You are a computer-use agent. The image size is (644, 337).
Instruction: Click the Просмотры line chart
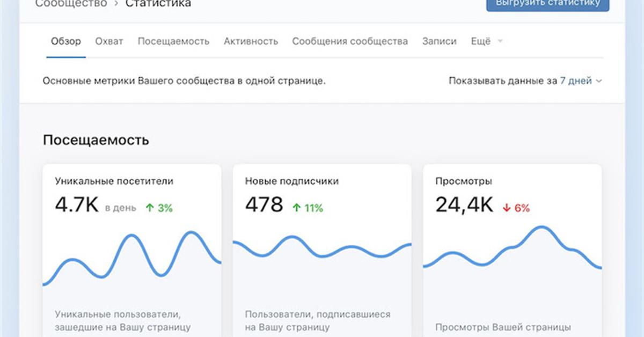(x=513, y=250)
